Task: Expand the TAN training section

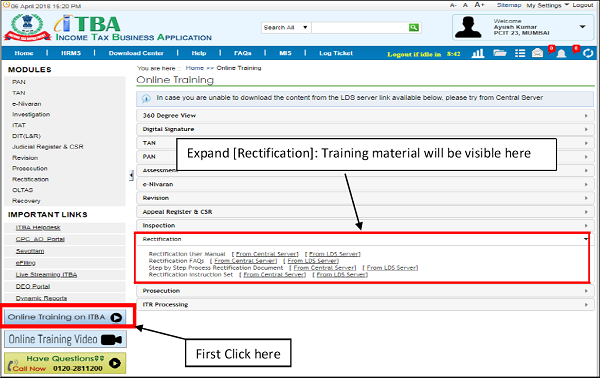Action: [x=365, y=143]
